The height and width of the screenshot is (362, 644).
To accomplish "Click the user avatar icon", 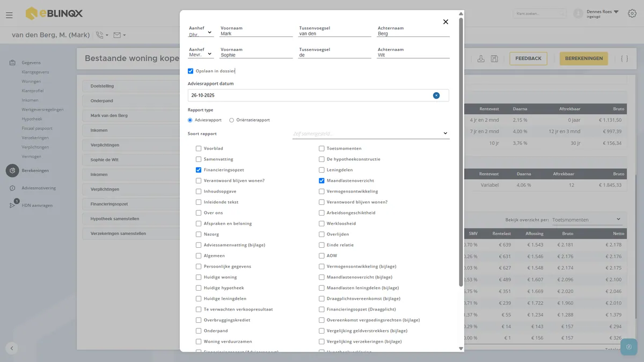I will [x=578, y=13].
